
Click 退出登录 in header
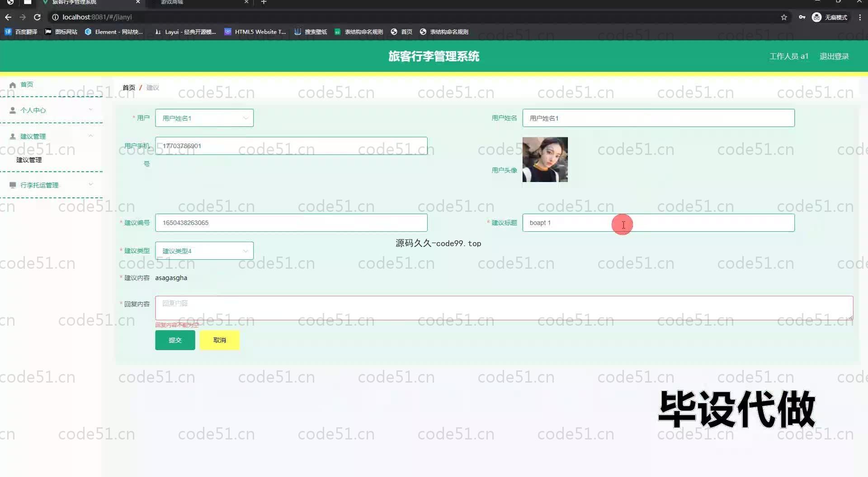click(834, 56)
